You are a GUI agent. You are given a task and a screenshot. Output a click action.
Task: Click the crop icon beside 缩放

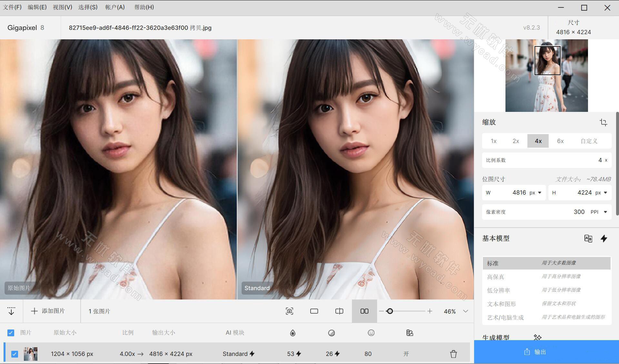click(603, 123)
